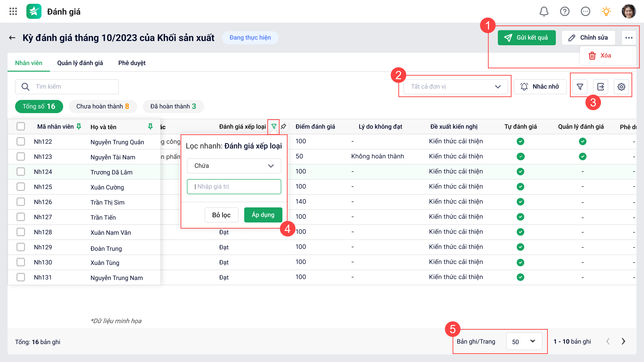Switch to the Nhân viên tab

click(29, 63)
